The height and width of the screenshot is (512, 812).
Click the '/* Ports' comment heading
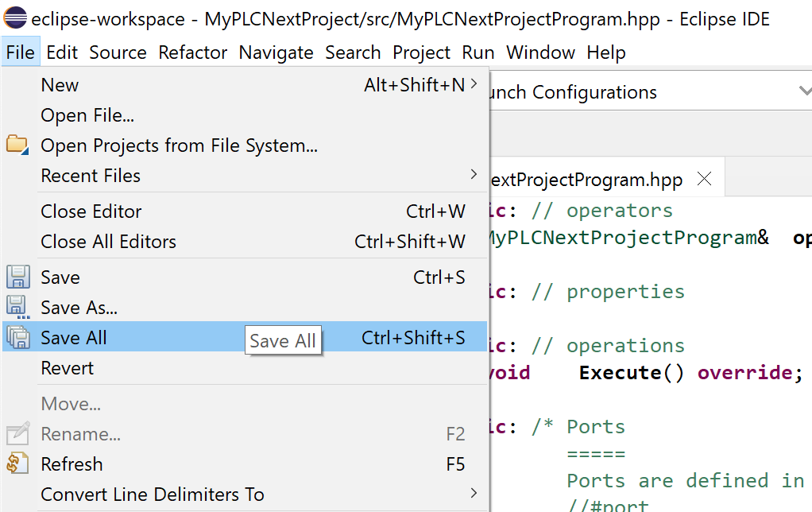point(578,426)
